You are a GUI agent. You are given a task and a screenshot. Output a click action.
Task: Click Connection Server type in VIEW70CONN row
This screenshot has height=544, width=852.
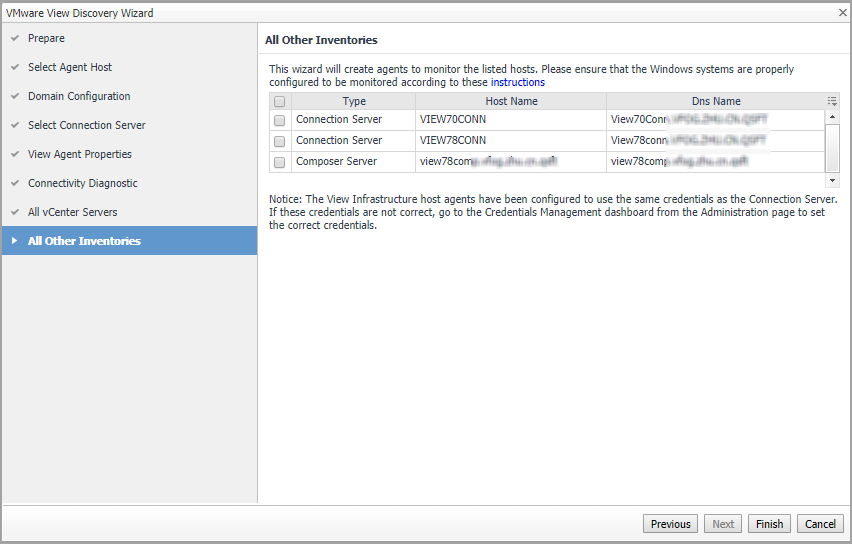(x=354, y=120)
